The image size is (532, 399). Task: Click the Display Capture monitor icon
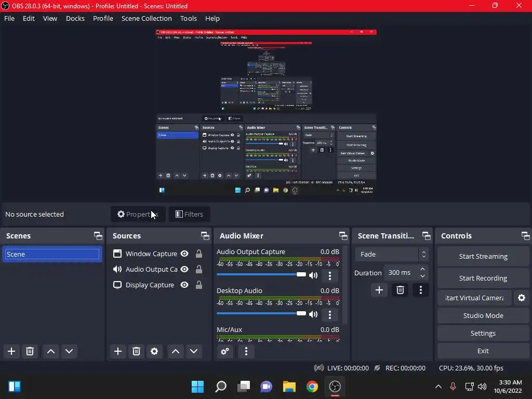117,285
